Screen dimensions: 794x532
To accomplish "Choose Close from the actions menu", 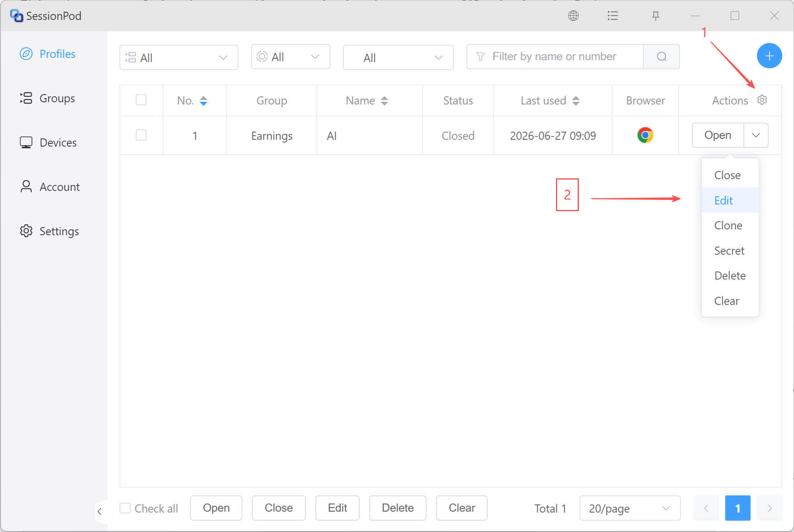I will click(730, 175).
